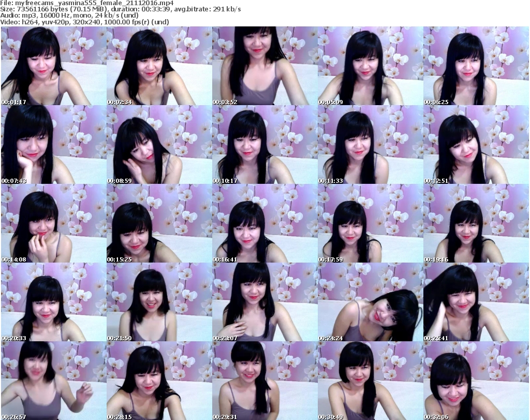This screenshot has width=530, height=420.
Task: Click the Video h264 info line
Action: tap(84, 22)
